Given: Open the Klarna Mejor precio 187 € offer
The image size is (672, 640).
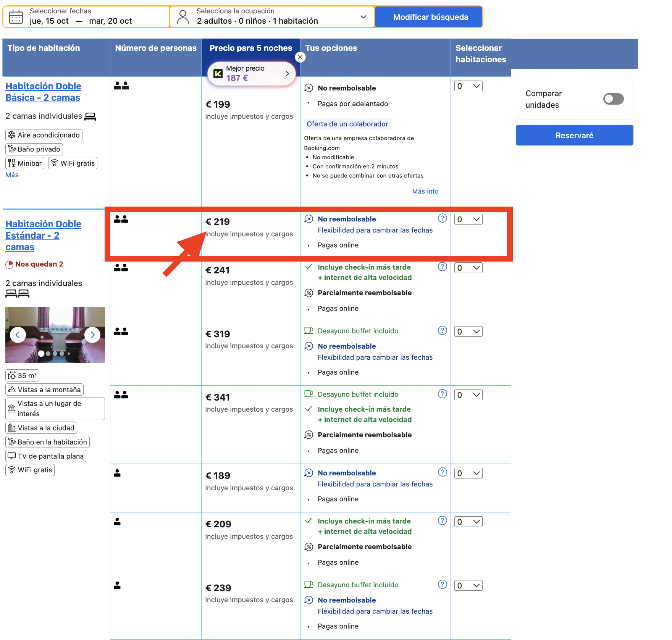Looking at the screenshot, I should 252,73.
